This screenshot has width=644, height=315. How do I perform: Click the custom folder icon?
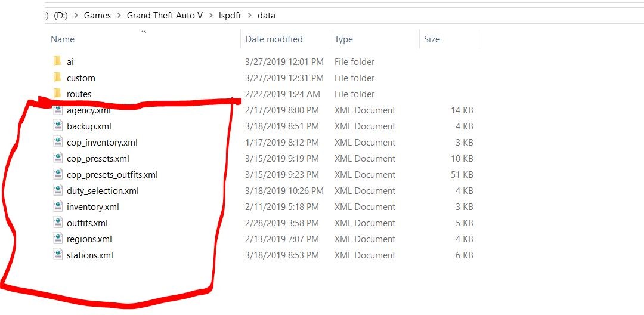(x=57, y=78)
